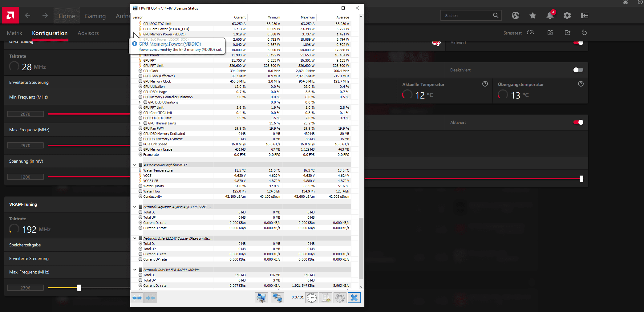Open the web browser globe icon
Viewport: 644px width, 312px height.
click(515, 15)
